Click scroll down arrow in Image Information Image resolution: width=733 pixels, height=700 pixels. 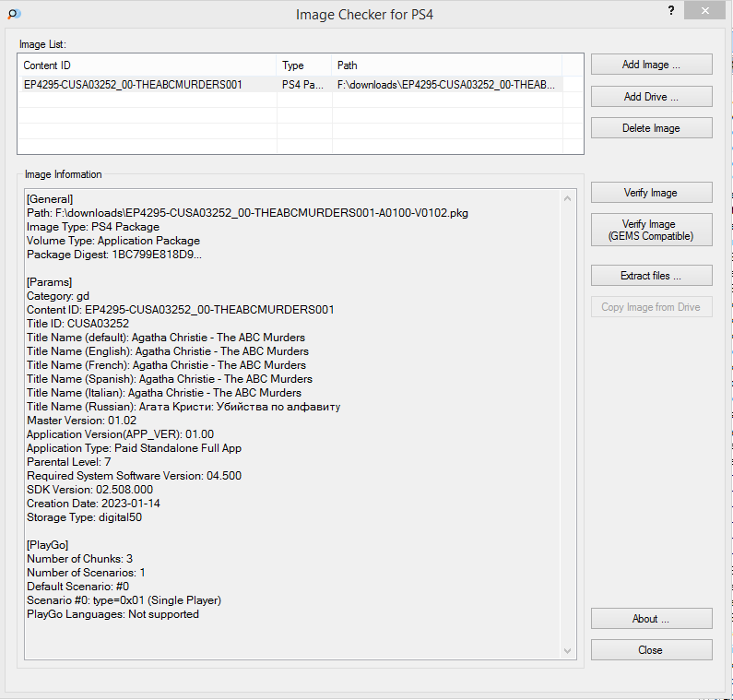(568, 651)
